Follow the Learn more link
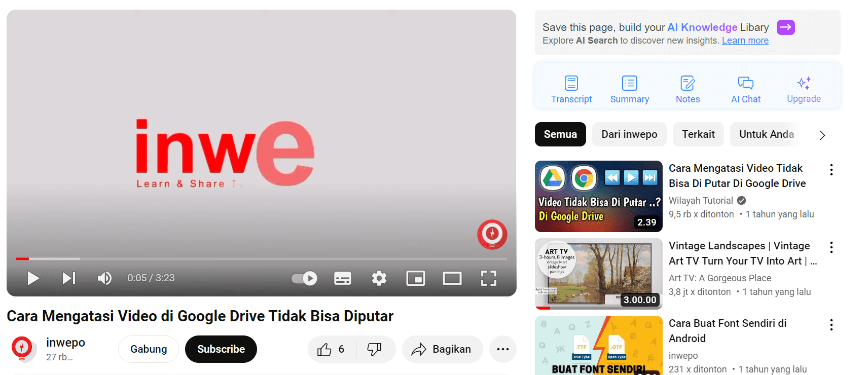 [745, 41]
